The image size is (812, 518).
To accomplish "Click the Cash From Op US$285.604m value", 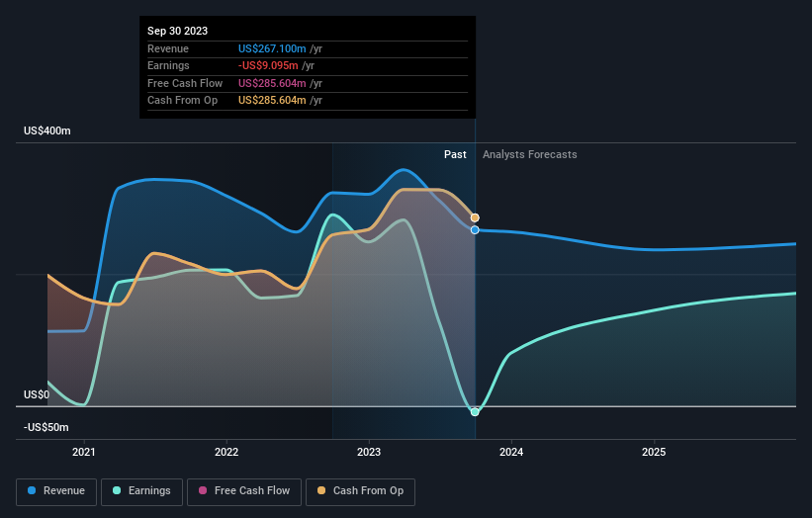I will click(x=272, y=101).
